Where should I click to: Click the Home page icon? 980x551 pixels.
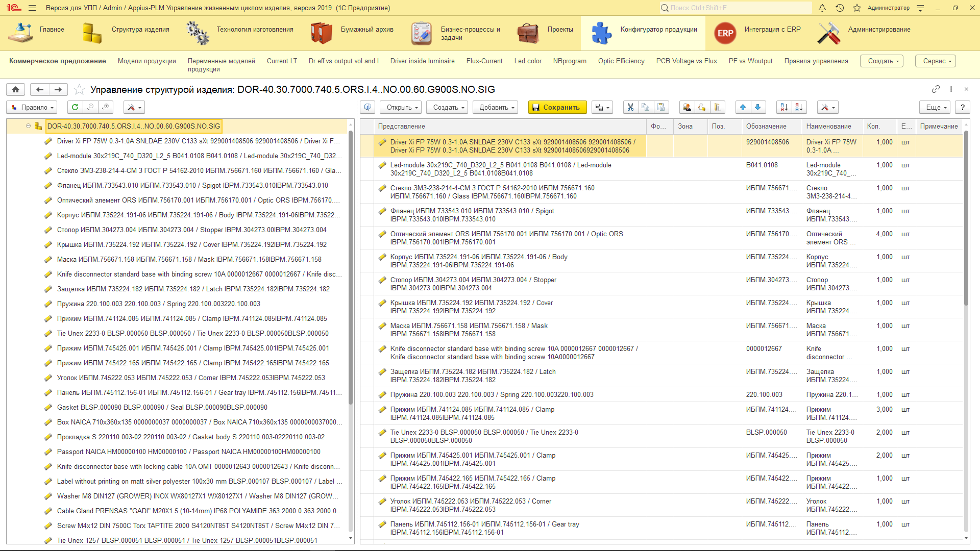(16, 90)
